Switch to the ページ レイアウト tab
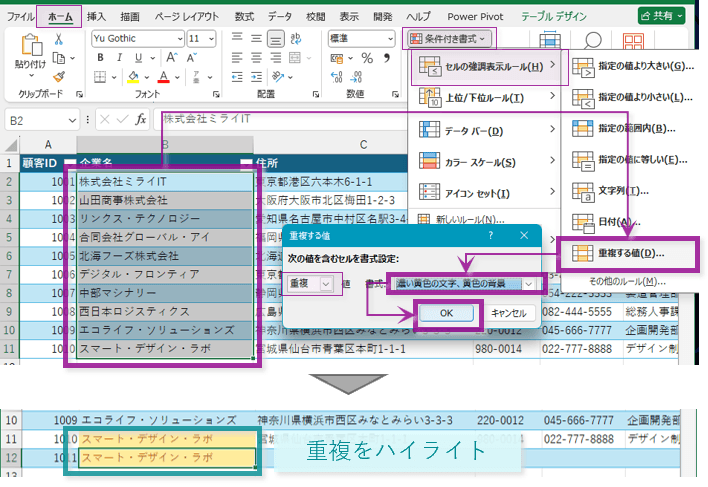 coord(186,17)
